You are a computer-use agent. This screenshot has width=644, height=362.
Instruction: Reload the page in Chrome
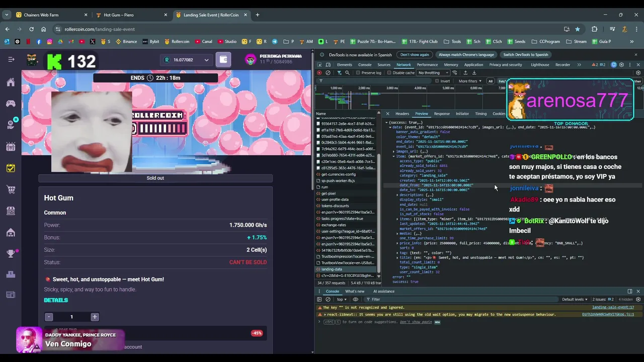coord(31,29)
